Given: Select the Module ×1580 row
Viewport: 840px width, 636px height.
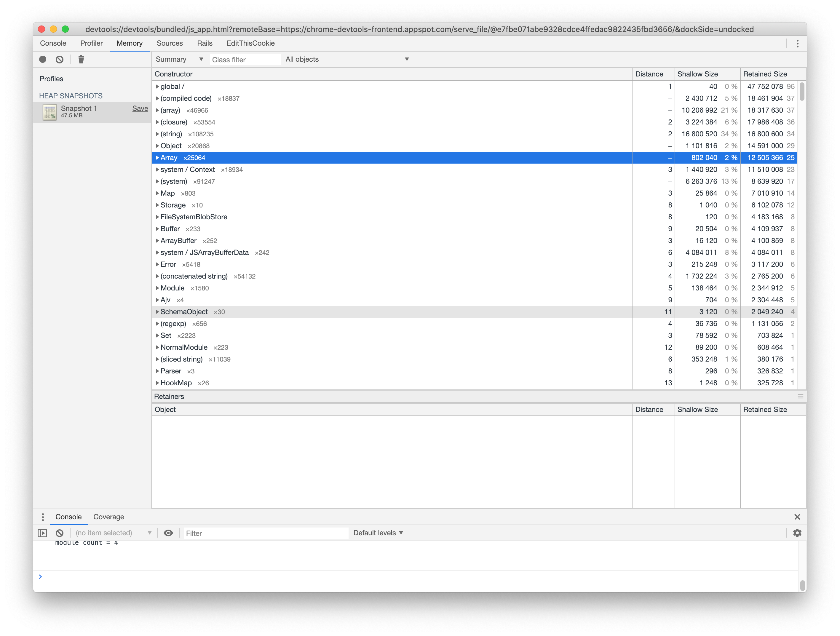Looking at the screenshot, I should [x=474, y=288].
